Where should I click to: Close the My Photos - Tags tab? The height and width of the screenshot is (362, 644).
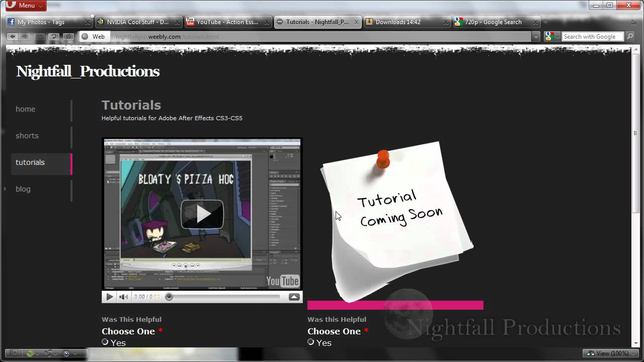[x=88, y=22]
